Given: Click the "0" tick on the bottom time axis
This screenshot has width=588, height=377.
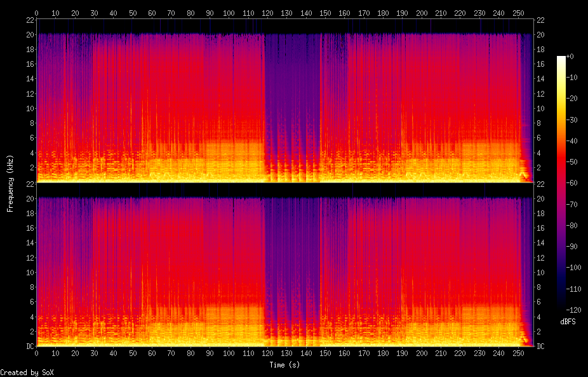Looking at the screenshot, I should tap(36, 353).
